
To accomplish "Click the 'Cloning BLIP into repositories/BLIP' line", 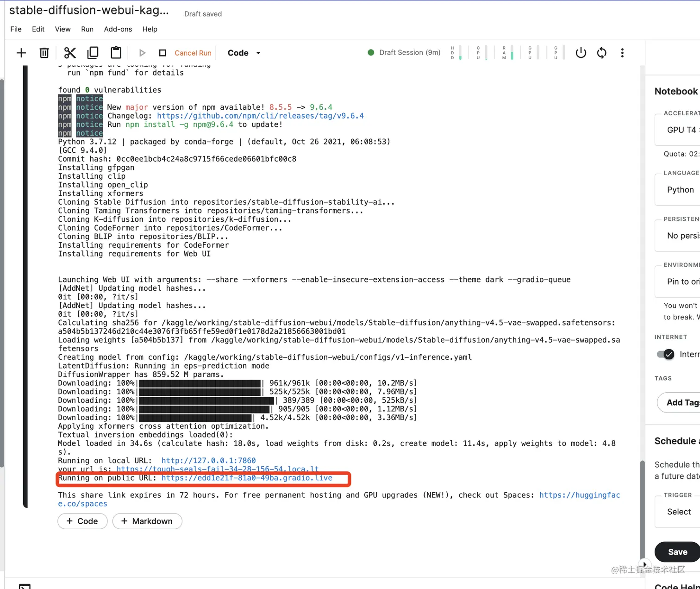I will tap(143, 237).
